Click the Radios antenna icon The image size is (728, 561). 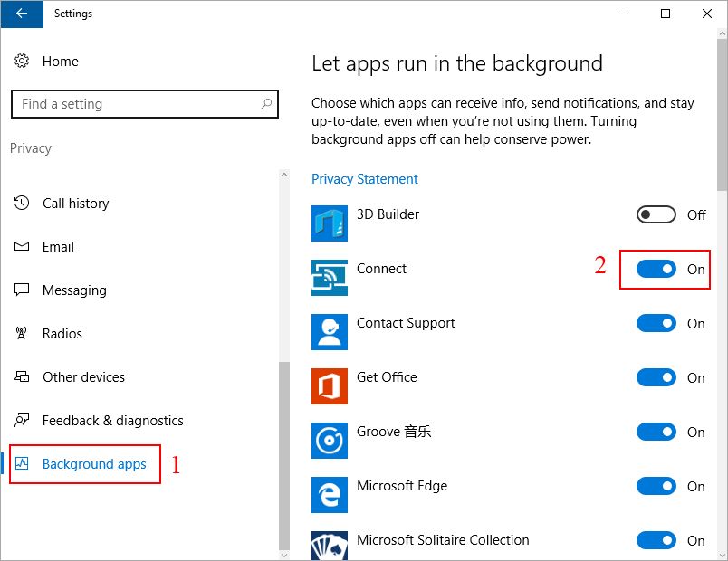pos(22,333)
